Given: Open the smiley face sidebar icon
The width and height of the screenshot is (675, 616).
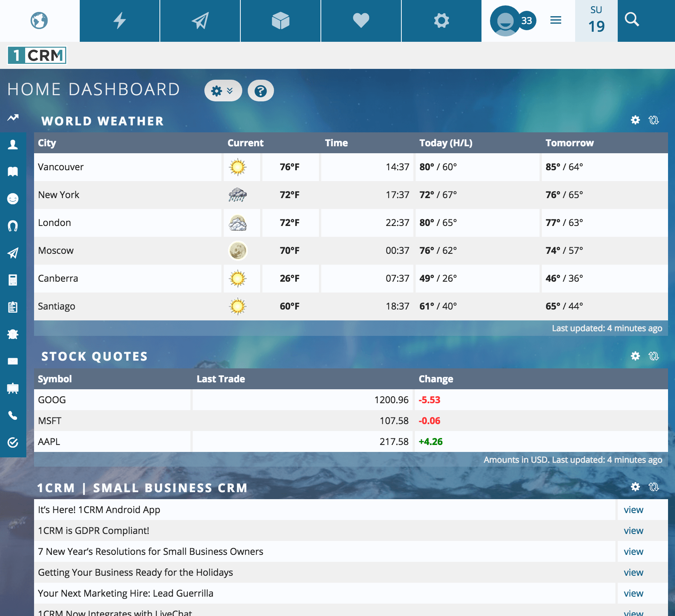Looking at the screenshot, I should coord(13,198).
